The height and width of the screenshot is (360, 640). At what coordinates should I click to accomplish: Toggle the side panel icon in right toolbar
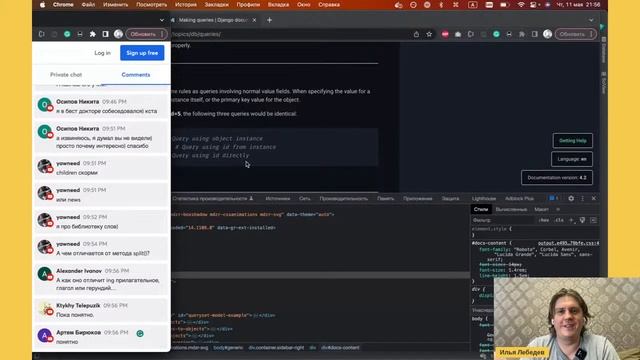[535, 34]
